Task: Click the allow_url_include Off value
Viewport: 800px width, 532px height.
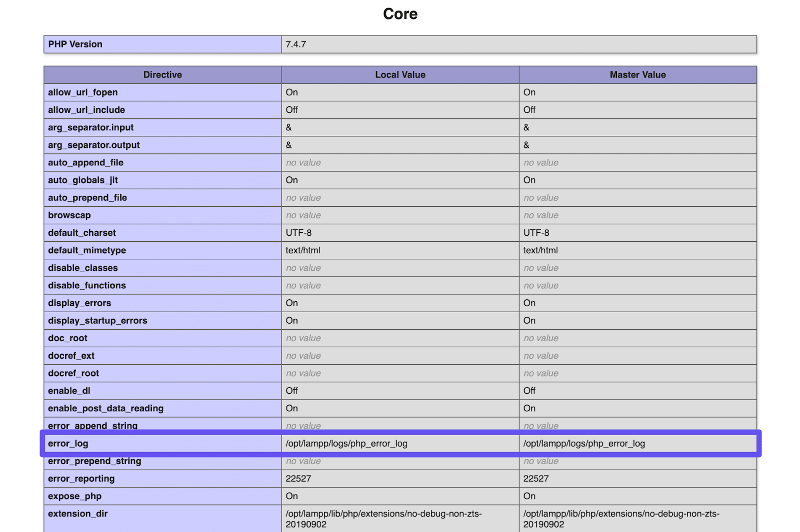Action: pos(292,110)
